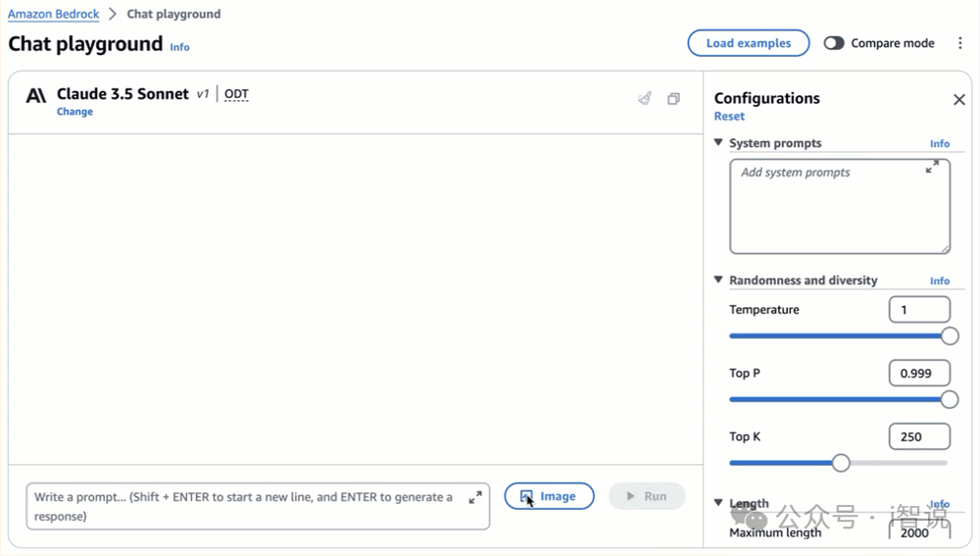Close the Configurations panel
Image resolution: width=980 pixels, height=556 pixels.
[959, 99]
